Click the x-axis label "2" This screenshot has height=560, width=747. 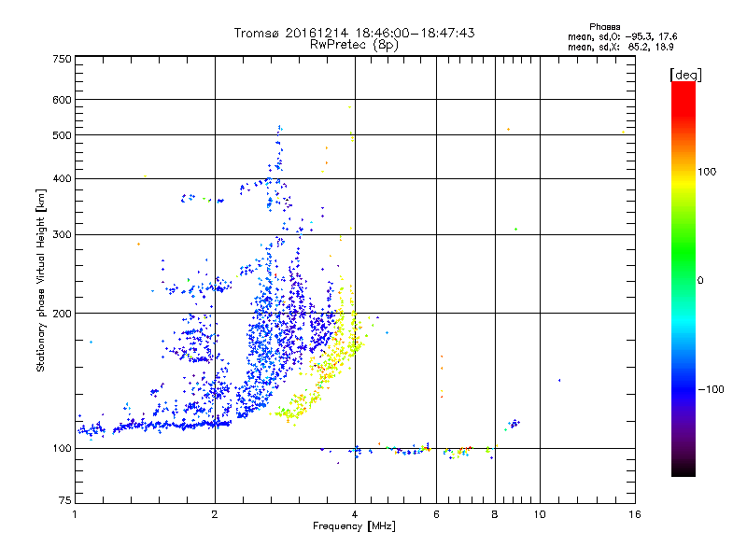(x=215, y=514)
